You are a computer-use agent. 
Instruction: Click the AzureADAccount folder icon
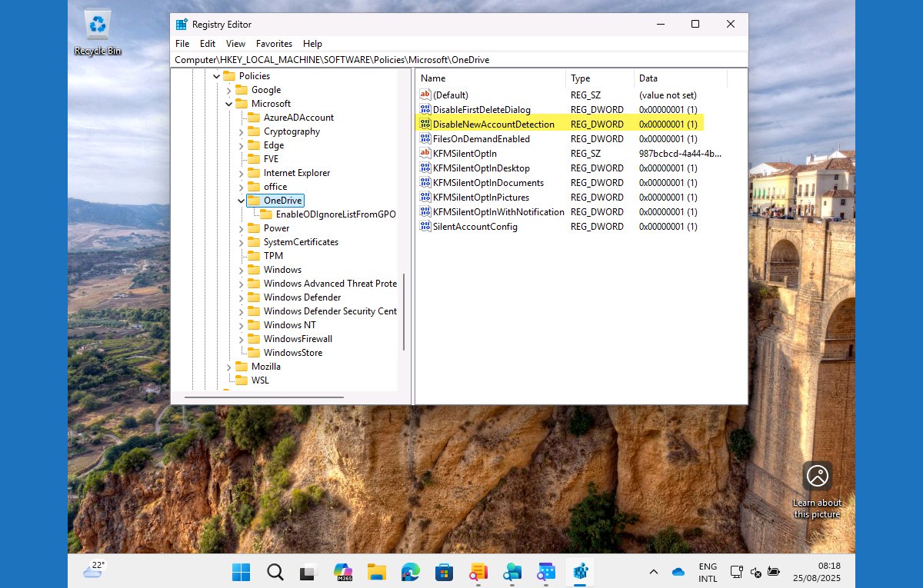253,118
